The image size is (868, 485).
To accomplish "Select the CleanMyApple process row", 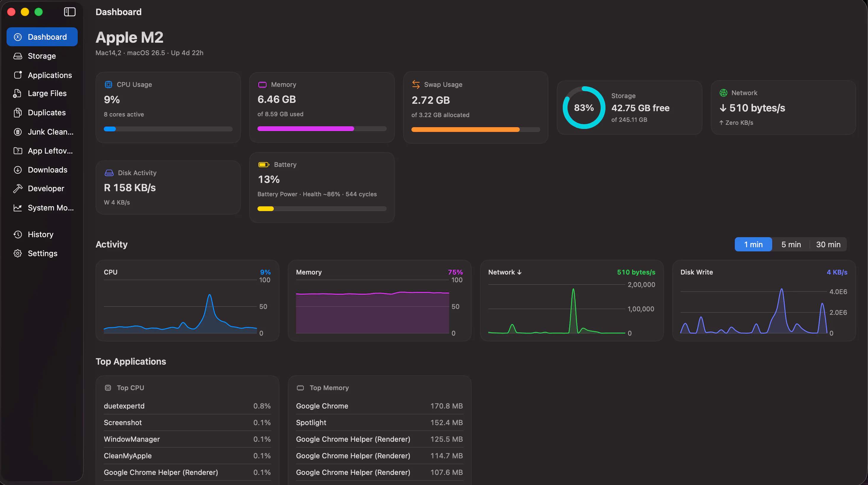I will (x=187, y=456).
